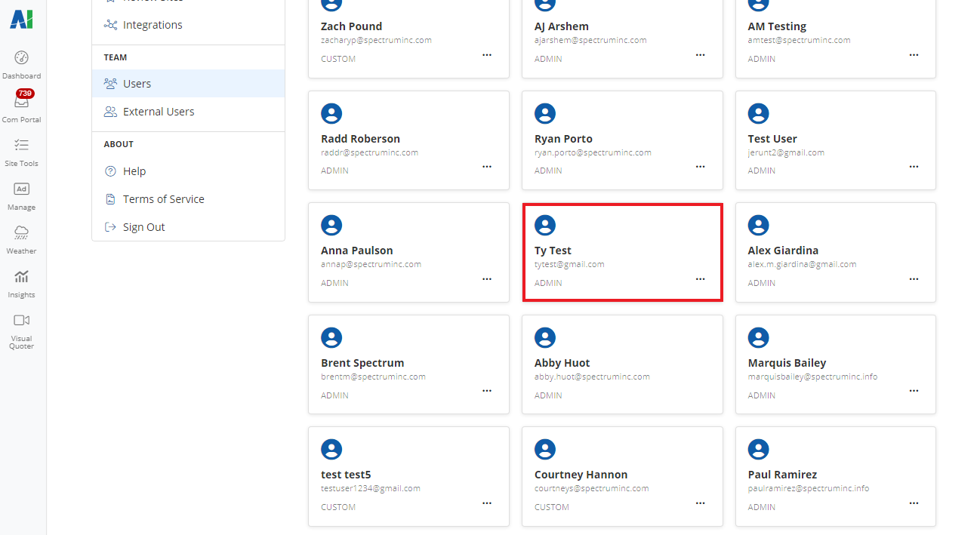Image resolution: width=980 pixels, height=535 pixels.
Task: Go to External Users section
Action: tap(159, 112)
